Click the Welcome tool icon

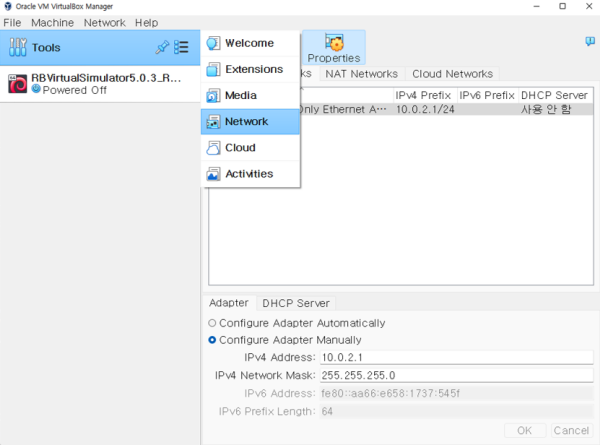point(213,43)
